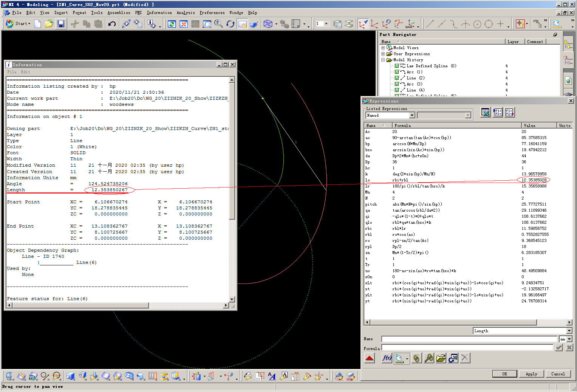Viewport: 577px width, 392px height.
Task: Uncheck Line (4) feature checkbox
Action: tap(397, 90)
